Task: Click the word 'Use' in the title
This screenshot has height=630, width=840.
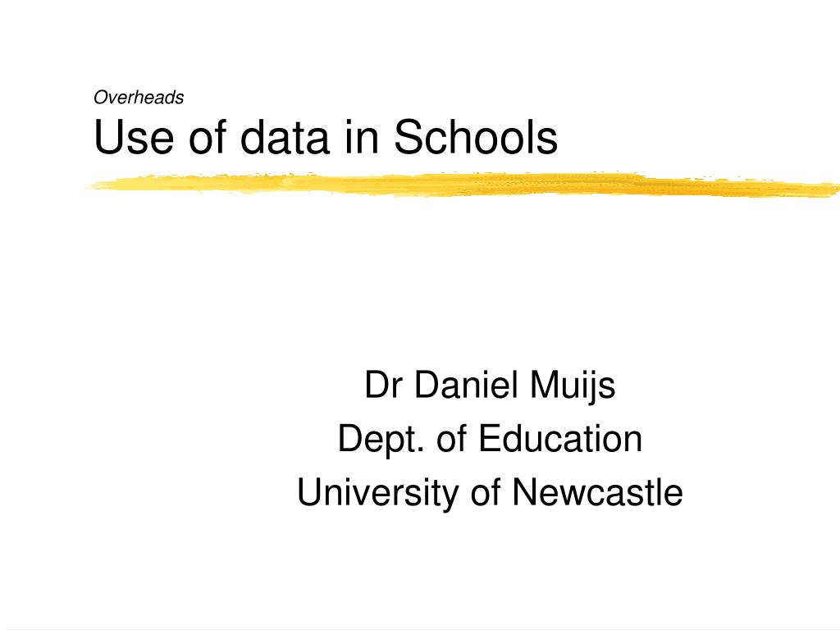Action: (134, 138)
